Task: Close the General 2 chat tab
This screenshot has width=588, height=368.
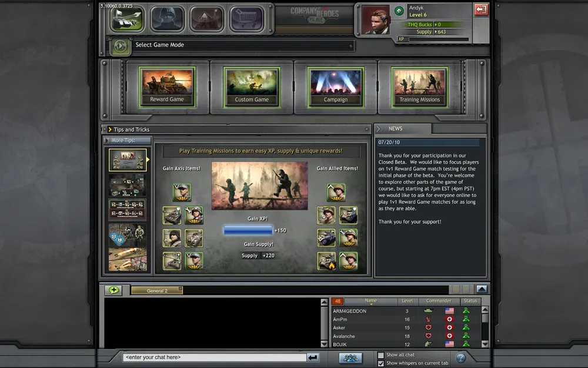Action: click(x=181, y=290)
